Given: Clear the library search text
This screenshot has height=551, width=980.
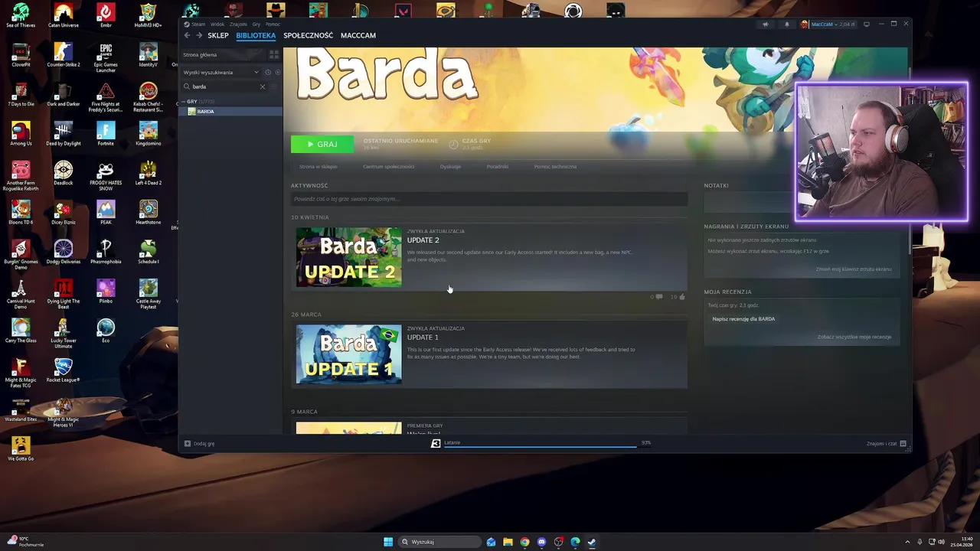Looking at the screenshot, I should [262, 86].
